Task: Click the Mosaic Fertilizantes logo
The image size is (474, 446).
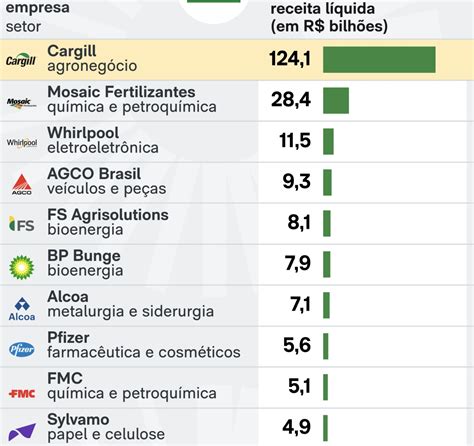Action: pyautogui.click(x=21, y=103)
